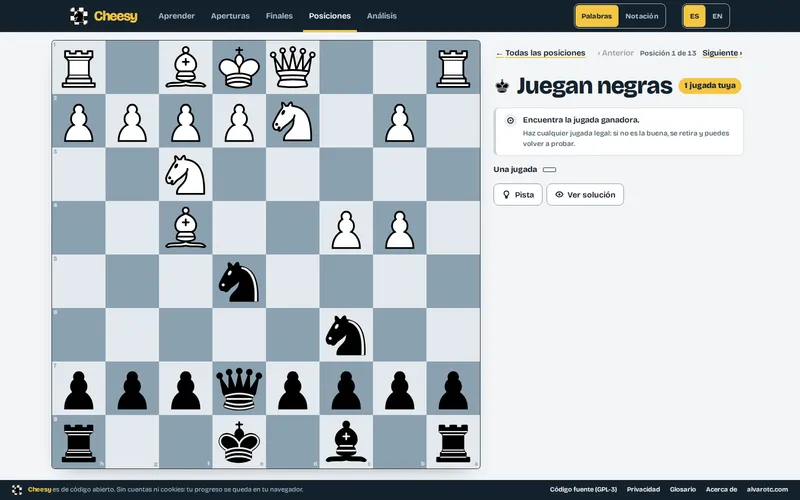Open Código fuente (GPL-3) link
This screenshot has width=800, height=500.
(583, 489)
